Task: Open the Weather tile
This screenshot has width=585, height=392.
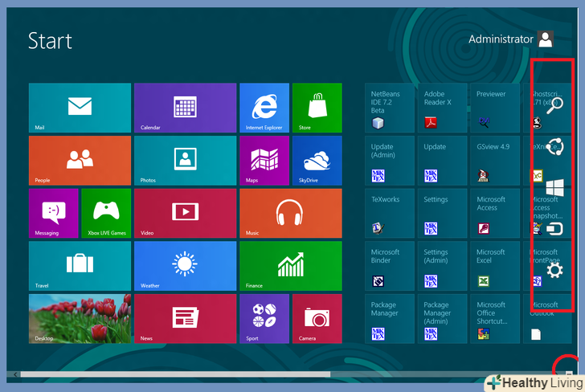Action: coord(185,266)
